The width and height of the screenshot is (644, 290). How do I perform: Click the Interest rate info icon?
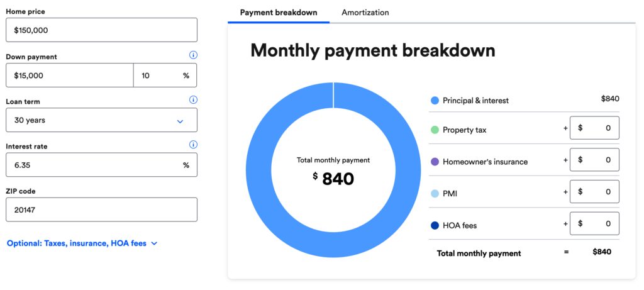pyautogui.click(x=193, y=145)
